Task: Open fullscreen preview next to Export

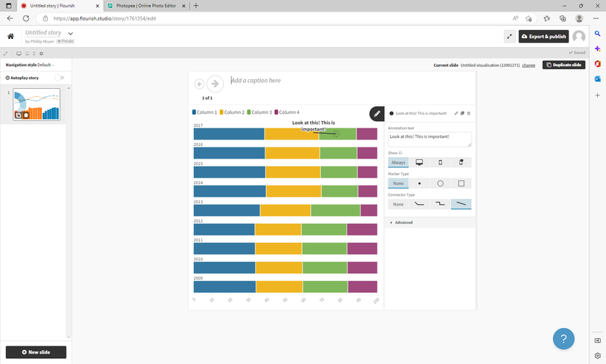Action: 509,36
